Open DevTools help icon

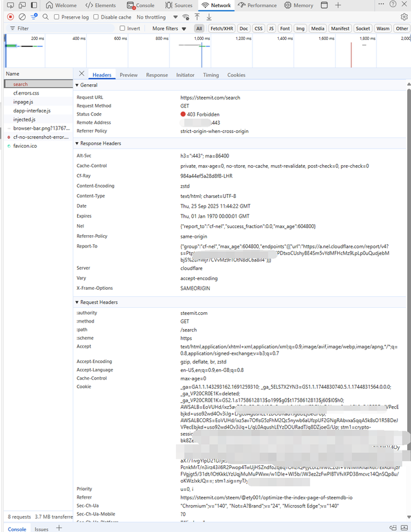pos(392,4)
